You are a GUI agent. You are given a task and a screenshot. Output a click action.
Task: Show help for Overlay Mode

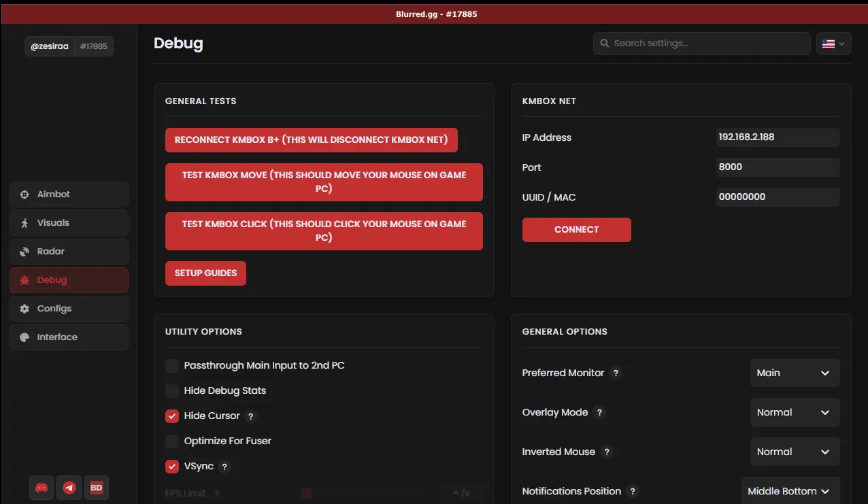[599, 413]
